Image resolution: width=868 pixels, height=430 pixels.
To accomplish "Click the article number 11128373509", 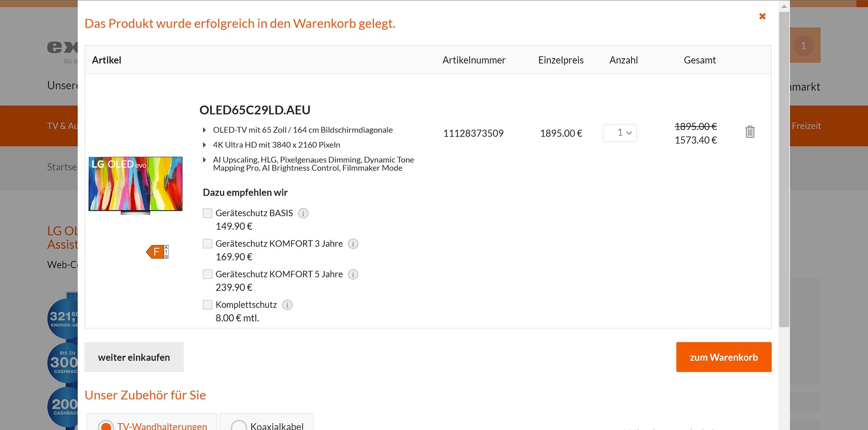I will pos(473,133).
